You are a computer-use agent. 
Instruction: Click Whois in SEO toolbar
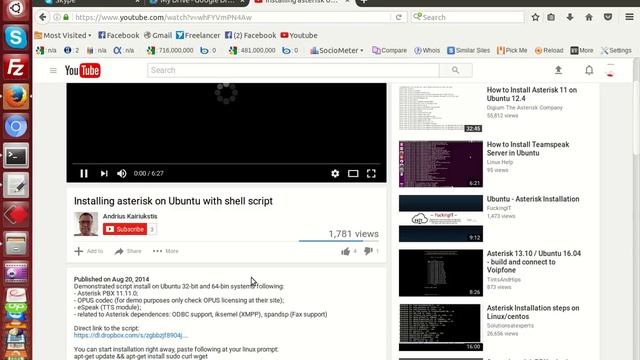tap(427, 51)
